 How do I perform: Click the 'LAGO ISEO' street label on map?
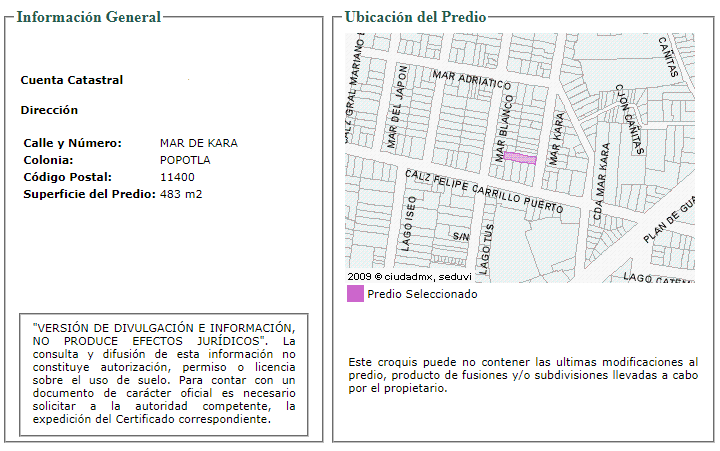(x=408, y=224)
